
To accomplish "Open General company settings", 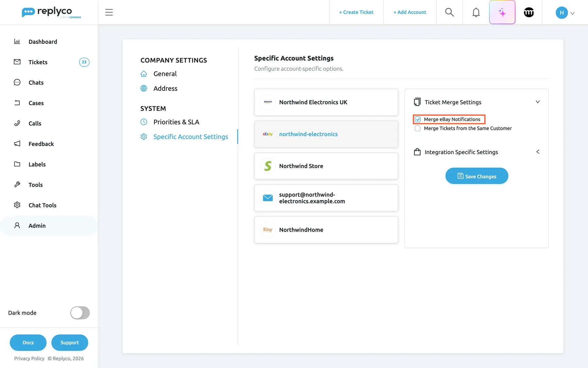I will click(159, 74).
